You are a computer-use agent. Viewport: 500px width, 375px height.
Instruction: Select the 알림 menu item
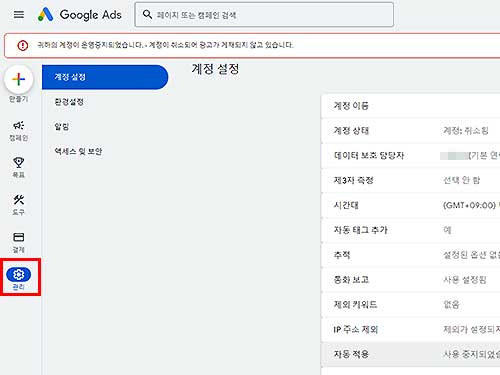pos(62,126)
